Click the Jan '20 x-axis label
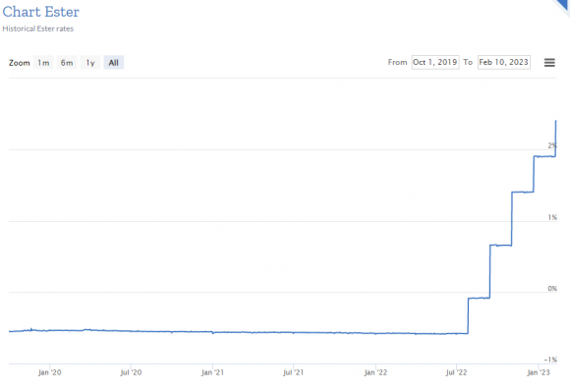This screenshot has width=570, height=392. tap(50, 372)
